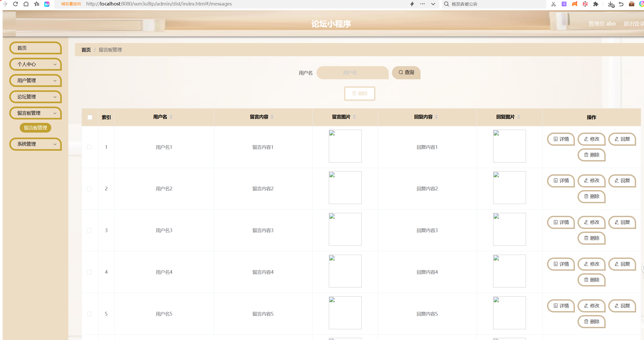The width and height of the screenshot is (644, 340).
Task: Click the browser home icon
Action: point(26,4)
